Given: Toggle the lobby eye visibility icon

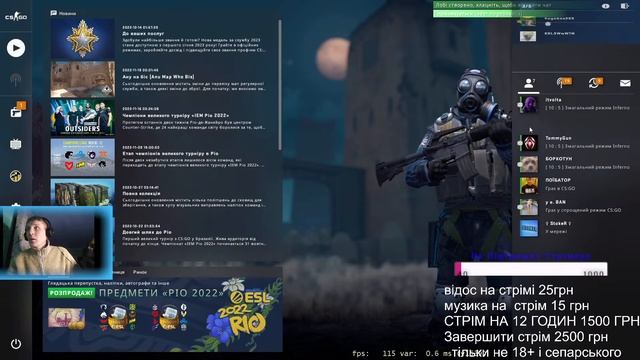Looking at the screenshot, I should [x=605, y=6].
